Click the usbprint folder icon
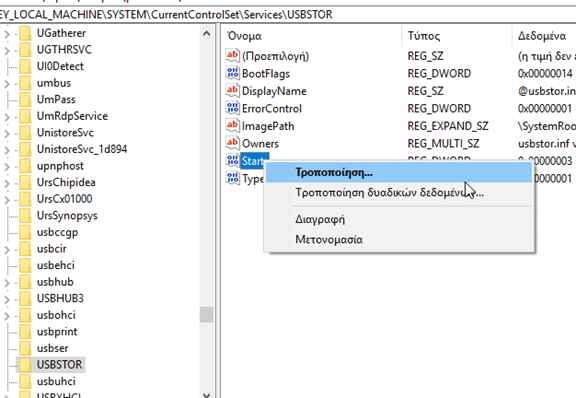Image resolution: width=576 pixels, height=398 pixels. pos(25,332)
